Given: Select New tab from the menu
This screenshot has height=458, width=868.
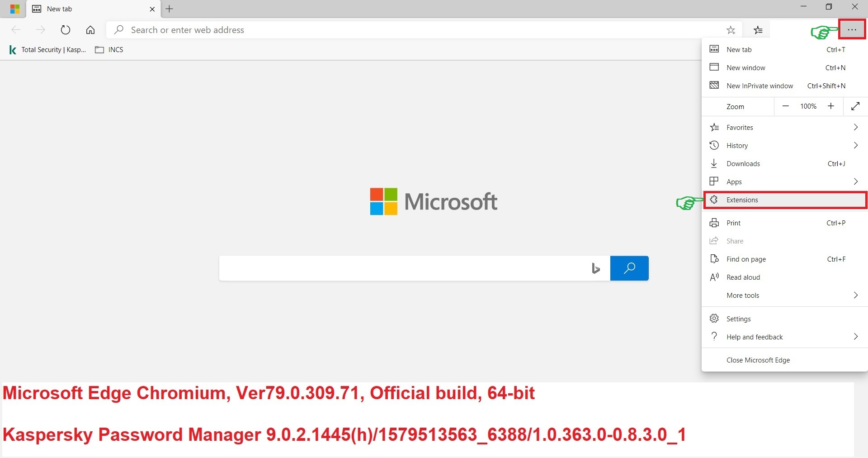Looking at the screenshot, I should 784,49.
